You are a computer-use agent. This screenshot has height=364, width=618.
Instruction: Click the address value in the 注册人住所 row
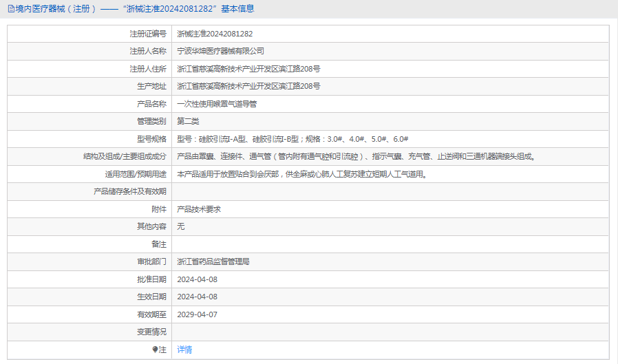pos(248,69)
